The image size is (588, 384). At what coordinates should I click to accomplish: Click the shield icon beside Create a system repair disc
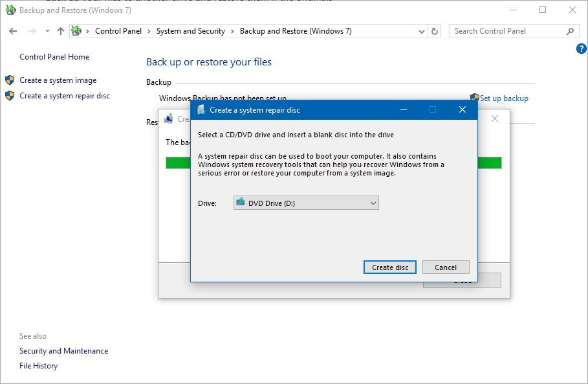[9, 95]
